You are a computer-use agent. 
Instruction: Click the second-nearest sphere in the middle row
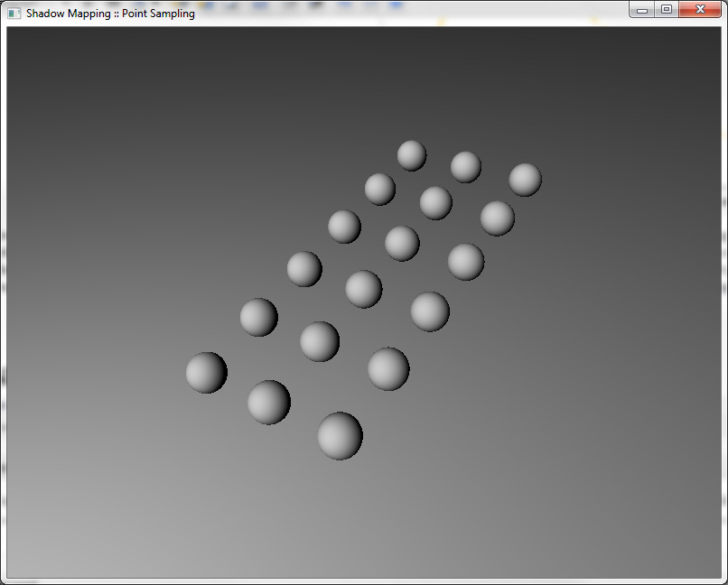coord(320,341)
